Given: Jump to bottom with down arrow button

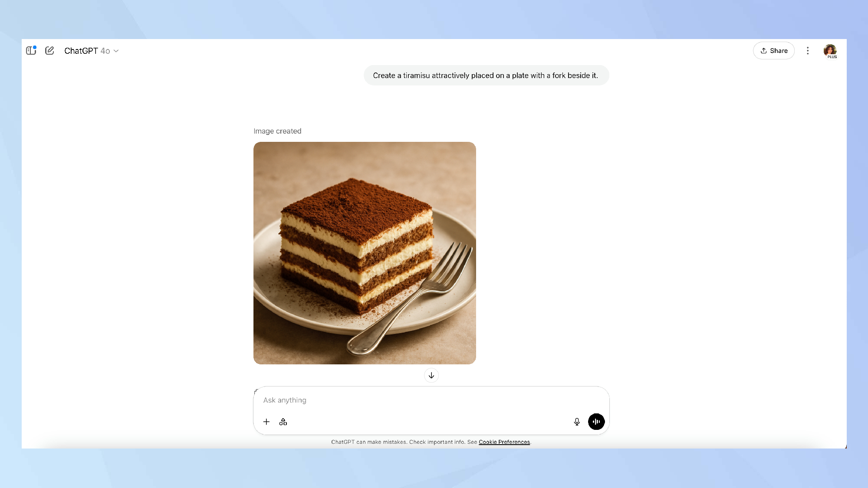Looking at the screenshot, I should click(431, 375).
